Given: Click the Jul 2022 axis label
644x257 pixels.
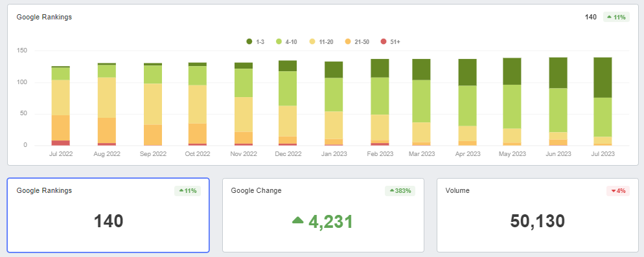Looking at the screenshot, I should coord(60,154).
